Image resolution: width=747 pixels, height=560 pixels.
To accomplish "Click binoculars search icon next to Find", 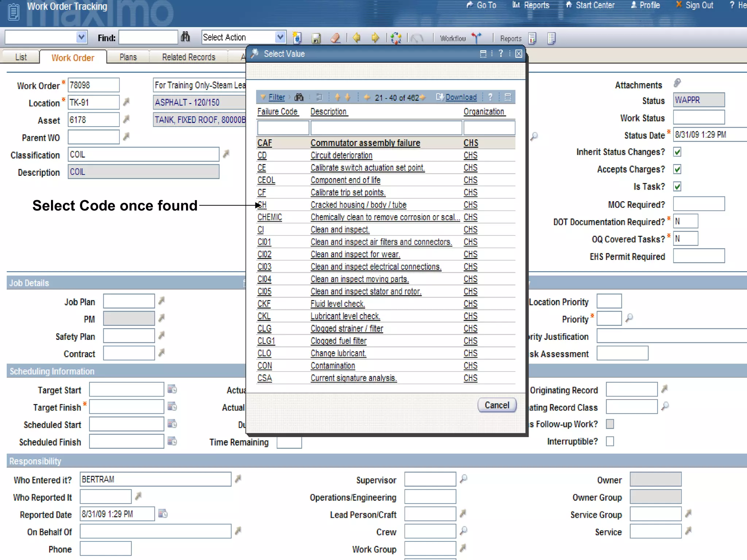I will coord(185,37).
